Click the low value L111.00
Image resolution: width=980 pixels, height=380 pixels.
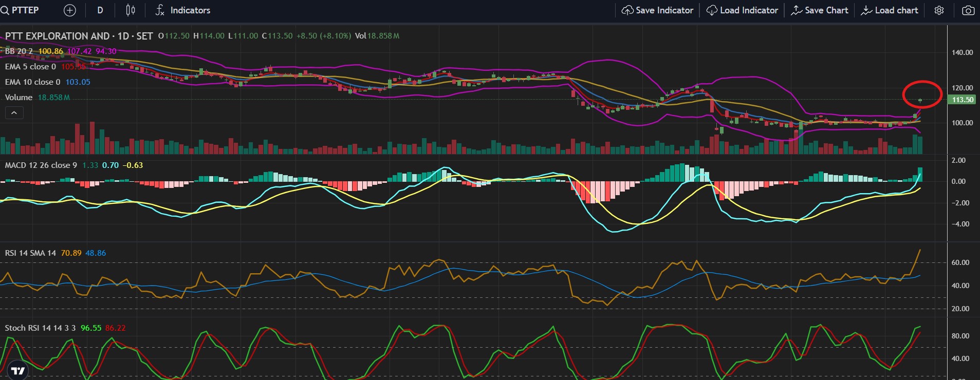243,36
